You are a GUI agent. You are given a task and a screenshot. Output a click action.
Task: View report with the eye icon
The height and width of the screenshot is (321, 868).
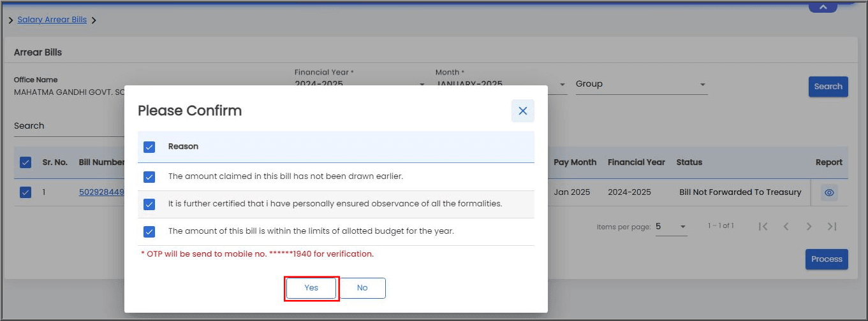click(x=828, y=192)
